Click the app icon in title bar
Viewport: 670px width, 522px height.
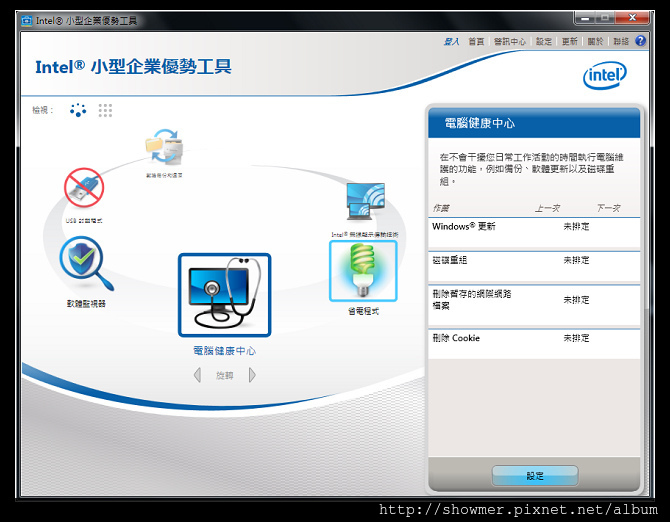(x=27, y=20)
